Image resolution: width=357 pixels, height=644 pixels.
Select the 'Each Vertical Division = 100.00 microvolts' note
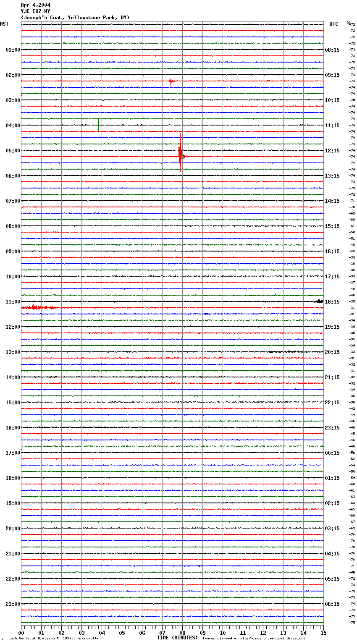coord(53,639)
